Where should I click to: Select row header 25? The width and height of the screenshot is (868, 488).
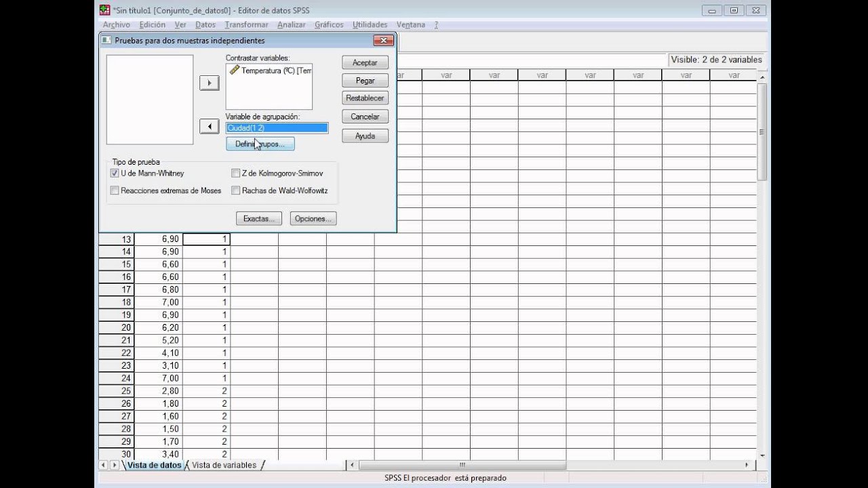coord(117,391)
